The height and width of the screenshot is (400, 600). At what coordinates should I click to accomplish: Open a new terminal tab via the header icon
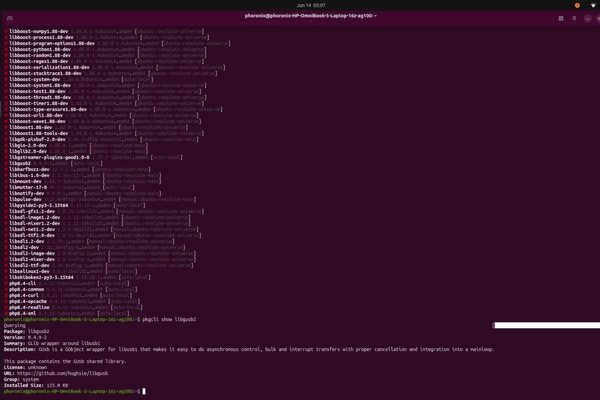point(10,18)
